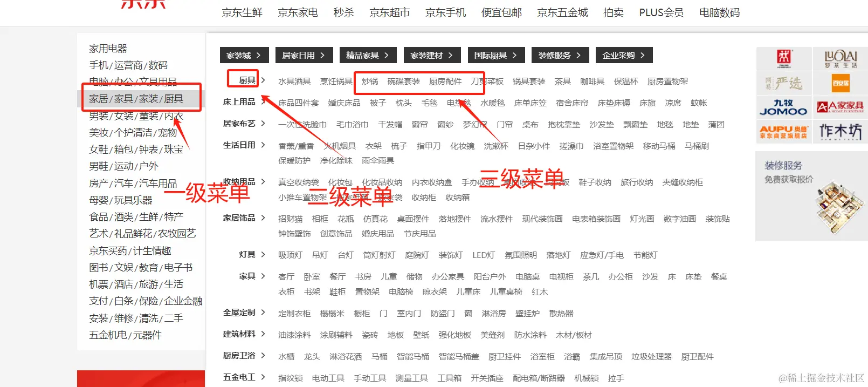Click the 国际厨具 channel button

[497, 55]
